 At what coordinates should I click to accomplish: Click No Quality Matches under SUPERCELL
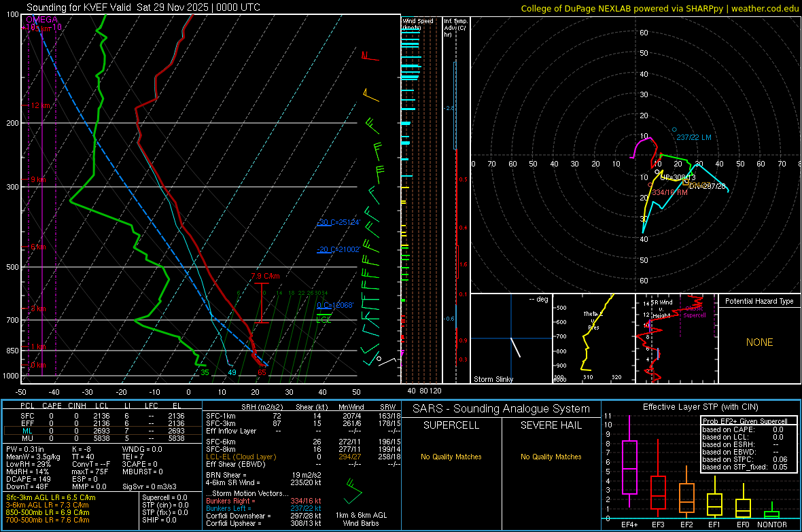pos(451,457)
